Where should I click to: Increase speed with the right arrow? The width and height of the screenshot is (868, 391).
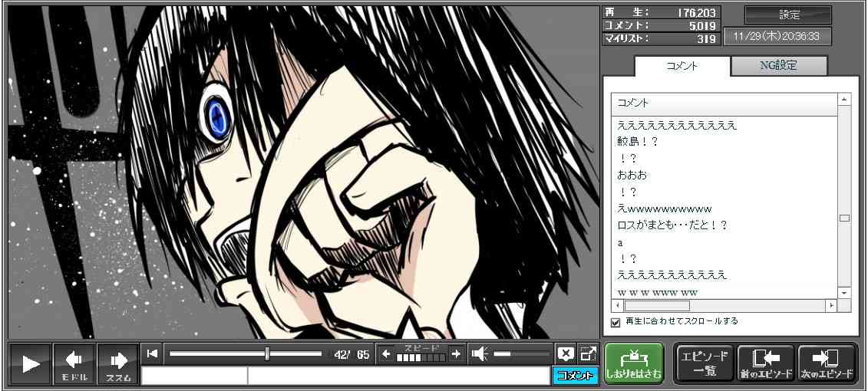pos(456,353)
